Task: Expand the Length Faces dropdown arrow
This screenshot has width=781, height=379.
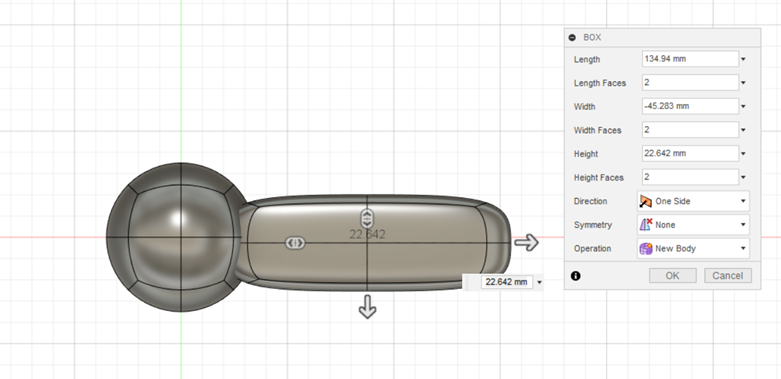Action: coord(743,83)
